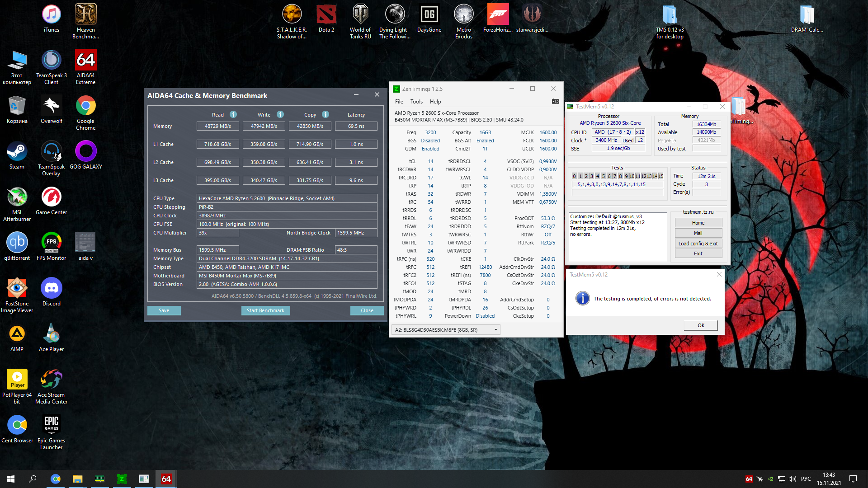Click the Read benchmark info icon

coord(233,114)
